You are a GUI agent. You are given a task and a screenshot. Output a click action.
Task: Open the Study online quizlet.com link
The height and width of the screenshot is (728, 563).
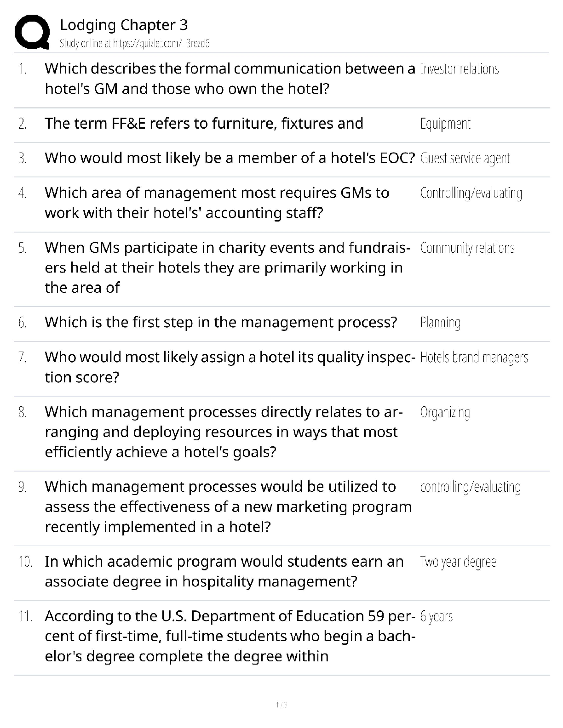click(135, 44)
